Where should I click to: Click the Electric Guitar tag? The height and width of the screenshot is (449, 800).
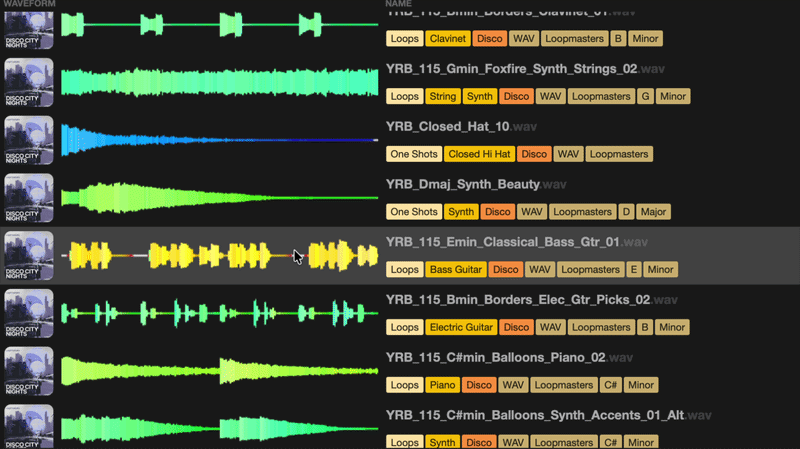click(461, 327)
